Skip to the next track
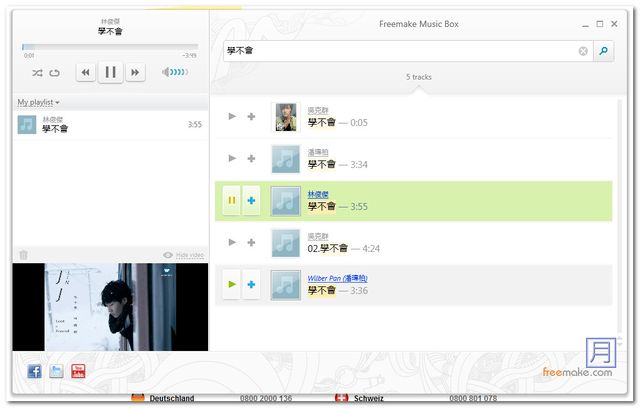The image size is (640, 408). [x=136, y=72]
